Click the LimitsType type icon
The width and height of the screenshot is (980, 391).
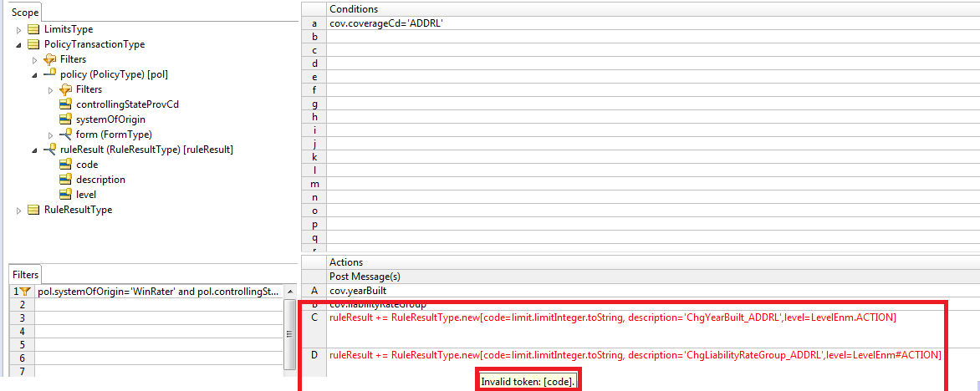[33, 29]
